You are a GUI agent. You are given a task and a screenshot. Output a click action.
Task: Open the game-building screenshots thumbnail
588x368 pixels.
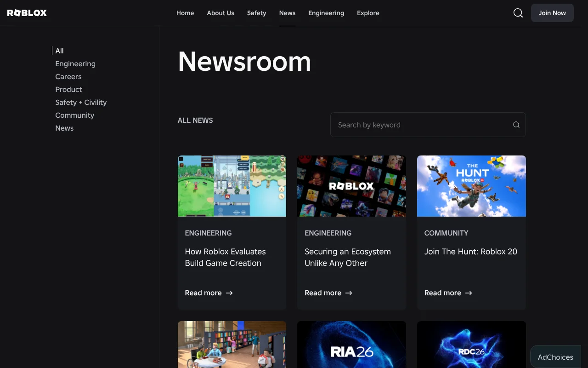[x=232, y=186]
